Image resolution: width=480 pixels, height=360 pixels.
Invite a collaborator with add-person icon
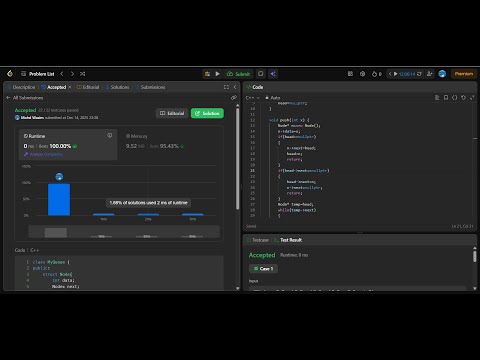click(x=430, y=74)
